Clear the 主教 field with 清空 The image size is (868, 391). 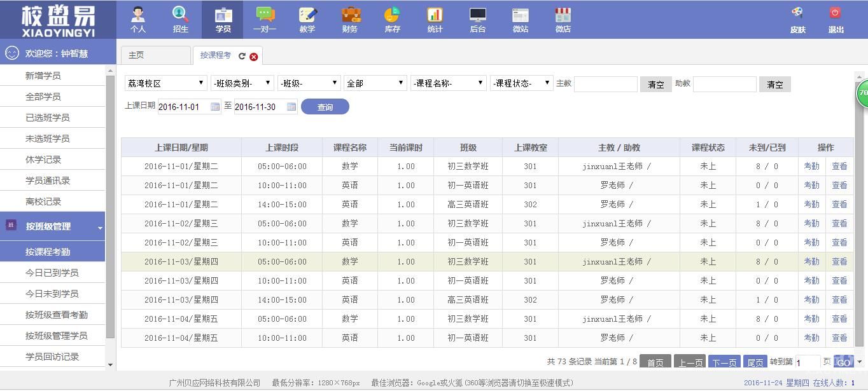tap(656, 85)
